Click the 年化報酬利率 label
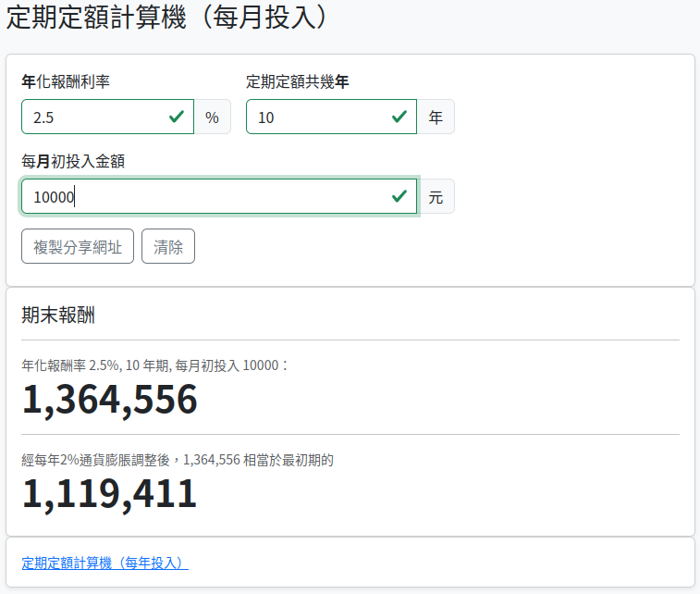This screenshot has width=700, height=594. click(x=66, y=81)
